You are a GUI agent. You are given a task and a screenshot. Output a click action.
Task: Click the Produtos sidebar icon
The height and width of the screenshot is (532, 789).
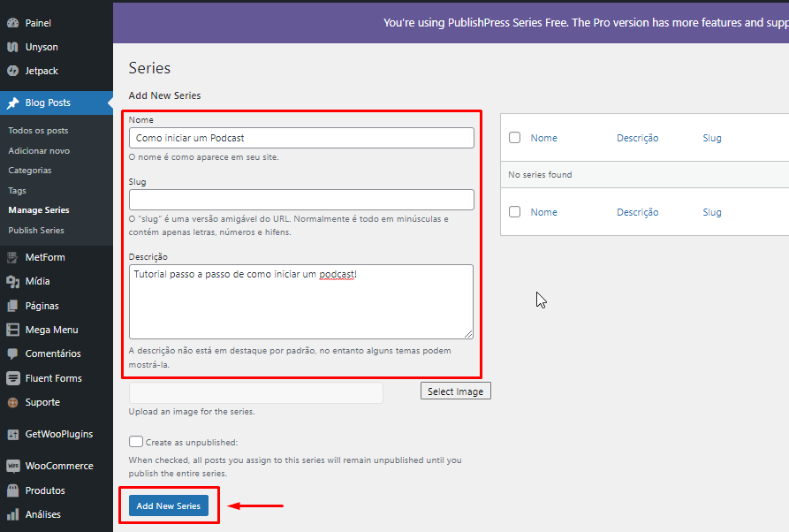tap(15, 490)
